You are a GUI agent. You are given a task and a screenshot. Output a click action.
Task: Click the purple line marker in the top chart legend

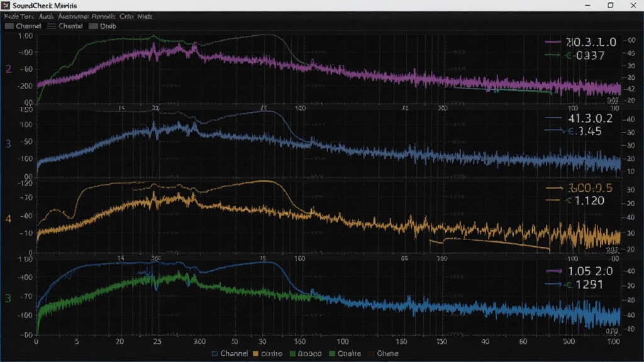(x=553, y=41)
